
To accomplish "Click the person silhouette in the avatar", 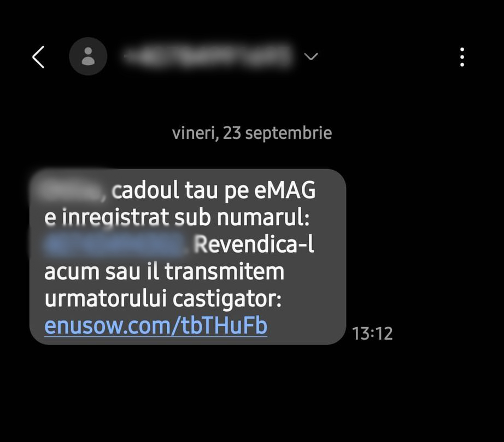I will [x=88, y=56].
